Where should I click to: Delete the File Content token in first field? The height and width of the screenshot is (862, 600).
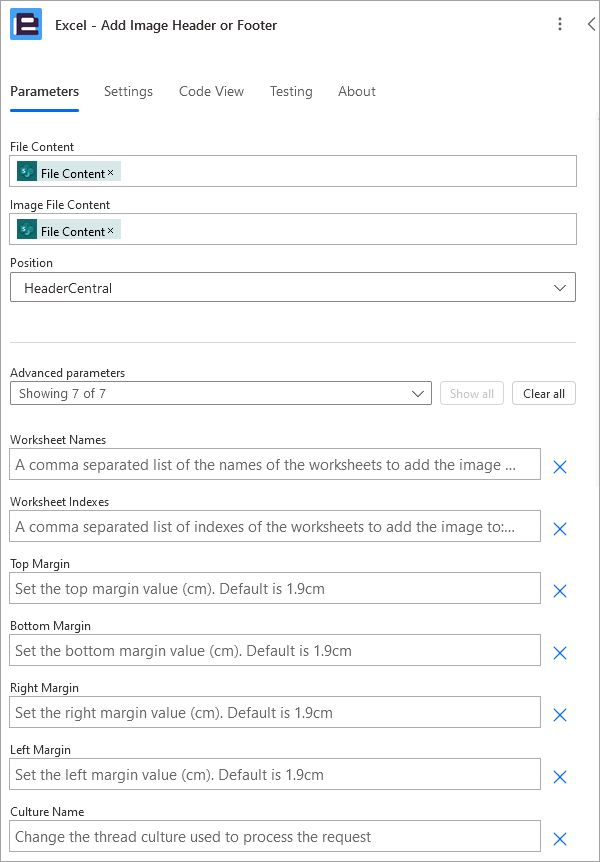click(x=111, y=173)
